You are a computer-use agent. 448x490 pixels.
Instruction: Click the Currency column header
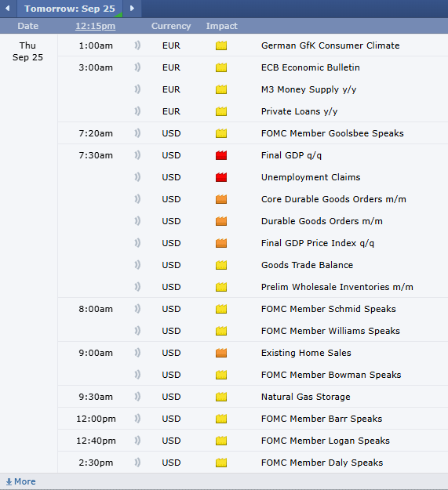coord(171,26)
